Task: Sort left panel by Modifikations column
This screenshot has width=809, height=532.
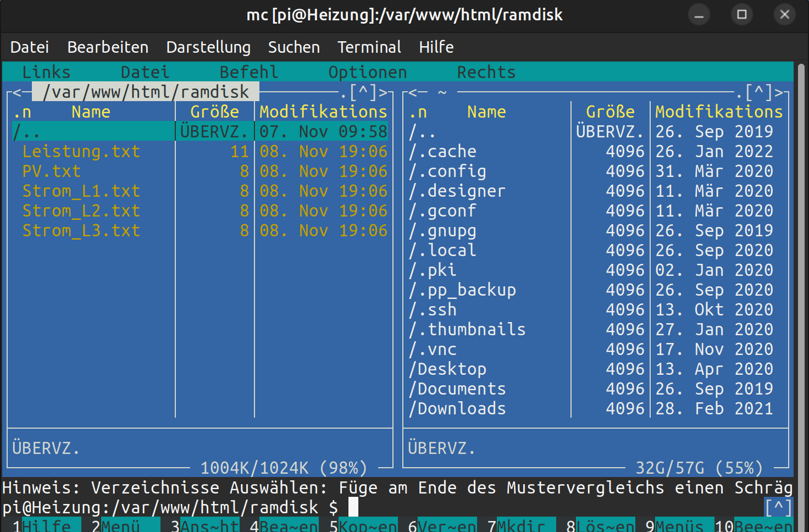Action: point(323,112)
